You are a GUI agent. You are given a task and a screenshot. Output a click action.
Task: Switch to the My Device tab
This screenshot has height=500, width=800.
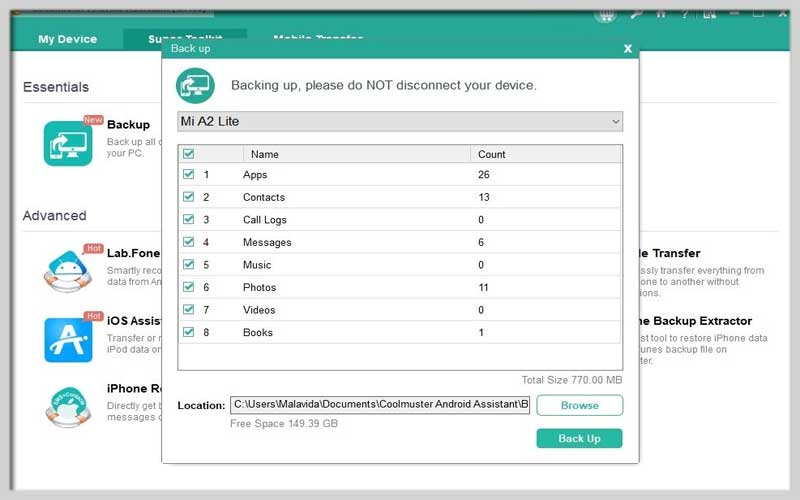tap(67, 39)
